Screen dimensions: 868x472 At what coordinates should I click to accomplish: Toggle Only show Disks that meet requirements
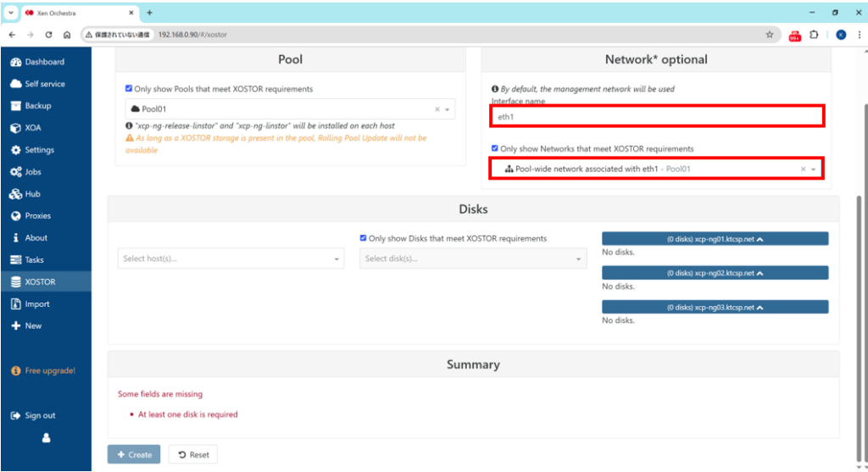tap(364, 239)
